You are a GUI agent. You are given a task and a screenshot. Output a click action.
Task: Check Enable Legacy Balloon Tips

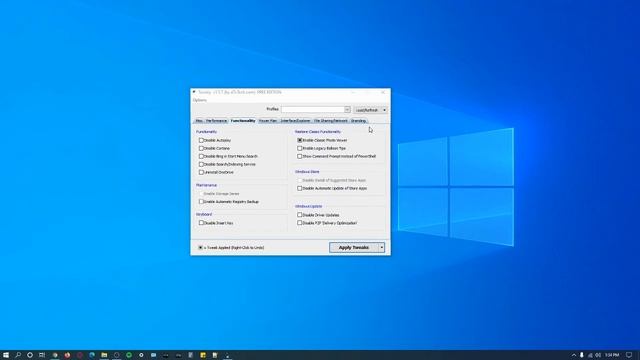pos(300,148)
